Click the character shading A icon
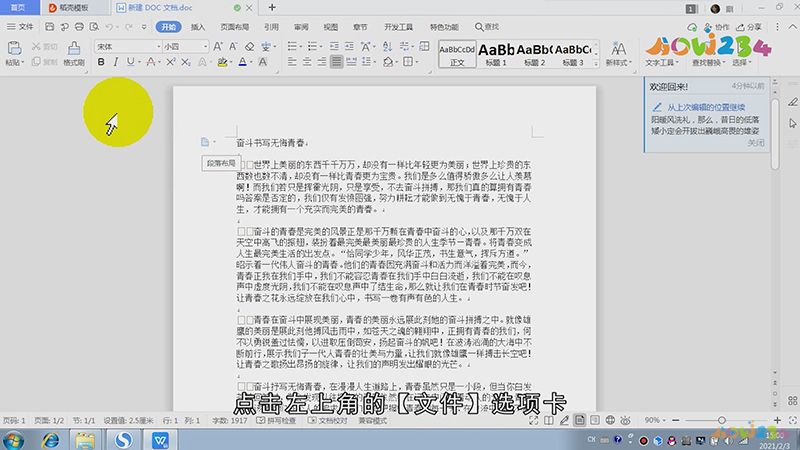Viewport: 800px width, 450px height. (263, 62)
